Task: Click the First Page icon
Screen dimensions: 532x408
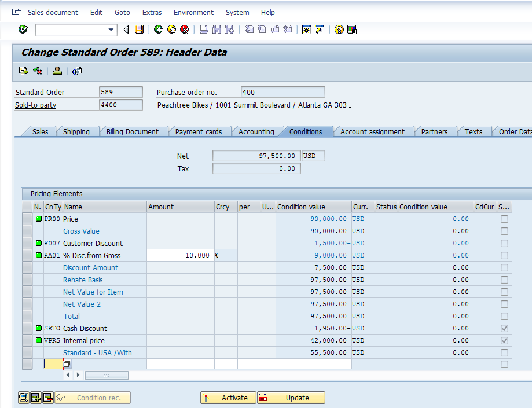Action: (x=249, y=30)
